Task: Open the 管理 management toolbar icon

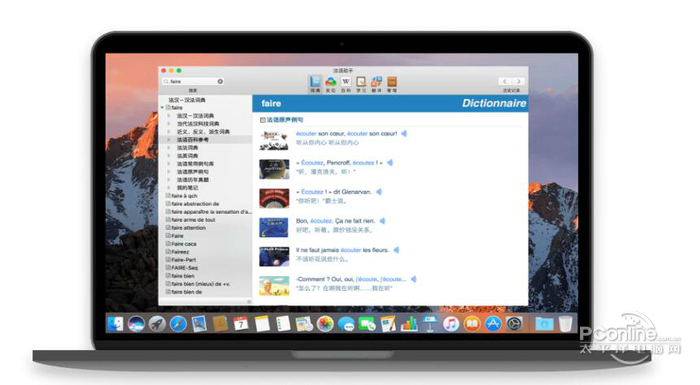Action: coord(392,84)
